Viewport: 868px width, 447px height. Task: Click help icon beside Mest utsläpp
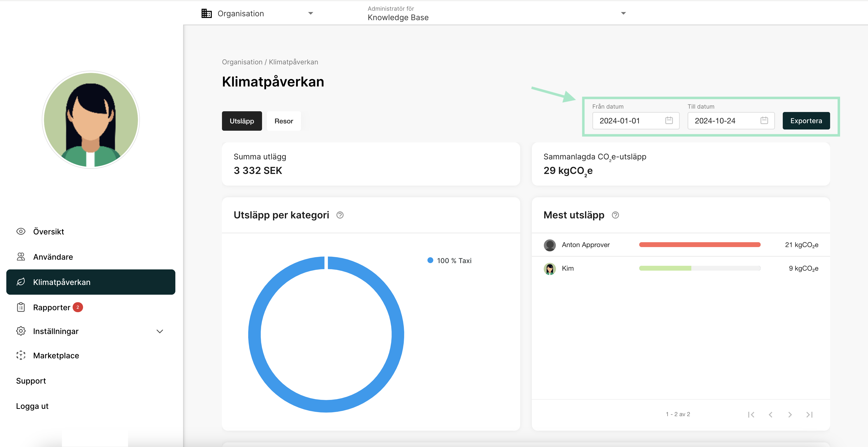pos(615,215)
